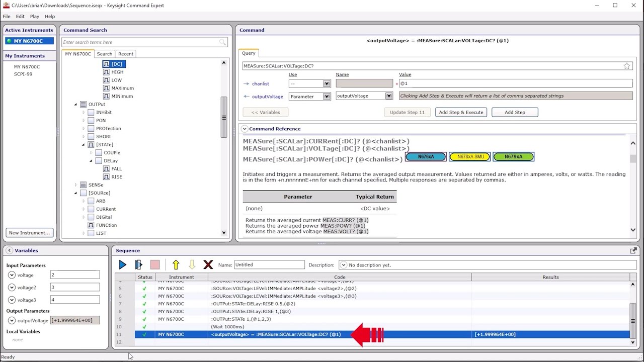Open the Edit menu
The width and height of the screenshot is (644, 362).
click(20, 17)
